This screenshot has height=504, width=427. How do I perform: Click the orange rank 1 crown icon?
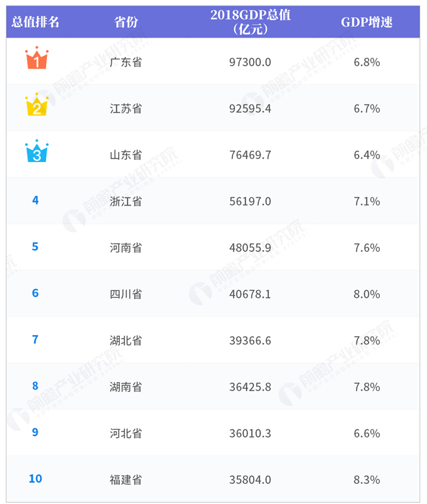tap(36, 58)
